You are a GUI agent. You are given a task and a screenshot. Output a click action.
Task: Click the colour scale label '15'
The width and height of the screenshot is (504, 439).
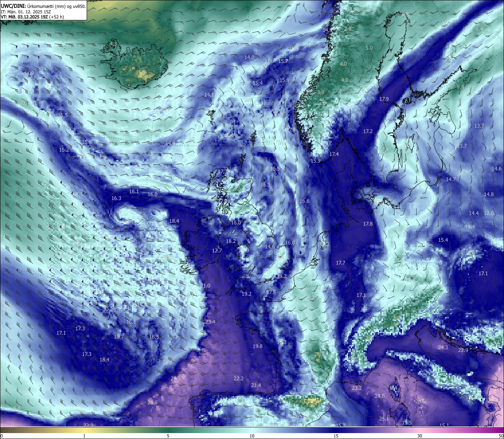336,436
